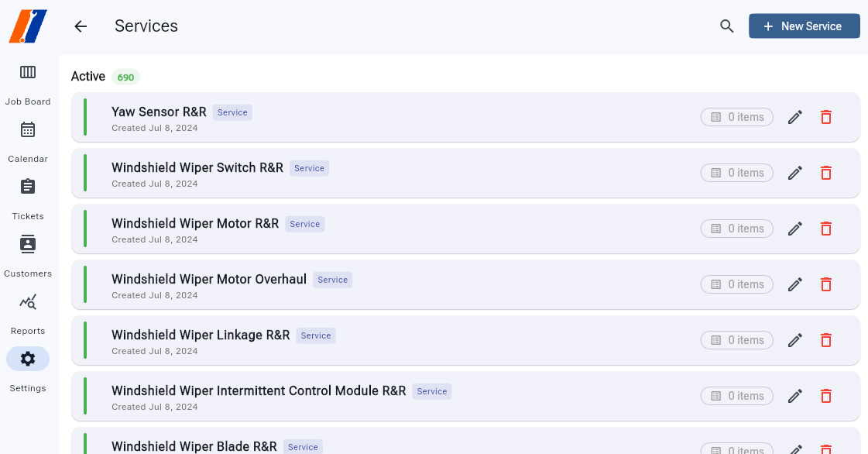View the Reports section

28,310
